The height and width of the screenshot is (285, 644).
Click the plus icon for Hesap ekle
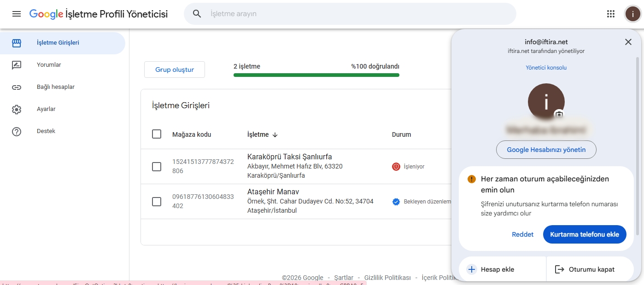(x=471, y=269)
